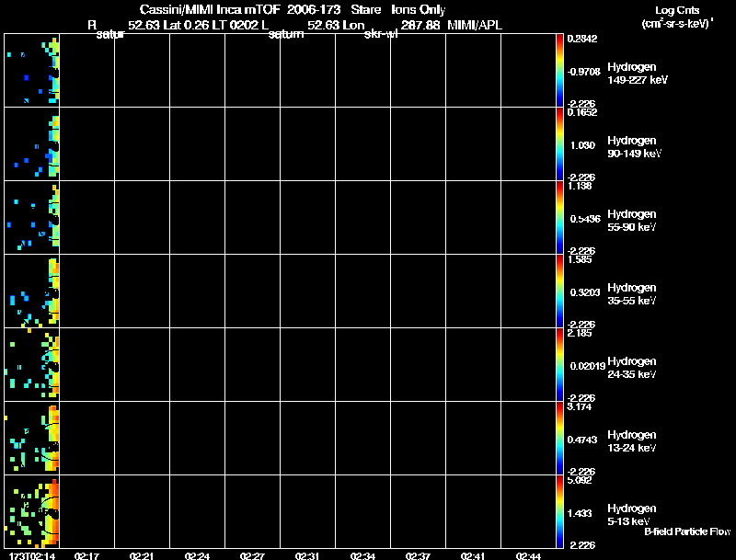Click the 'MIMI/APL' header label
The image size is (736, 560).
pos(475,26)
